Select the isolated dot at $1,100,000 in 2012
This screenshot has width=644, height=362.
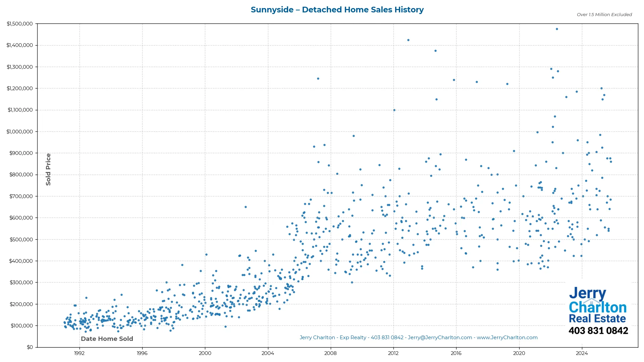pos(394,110)
